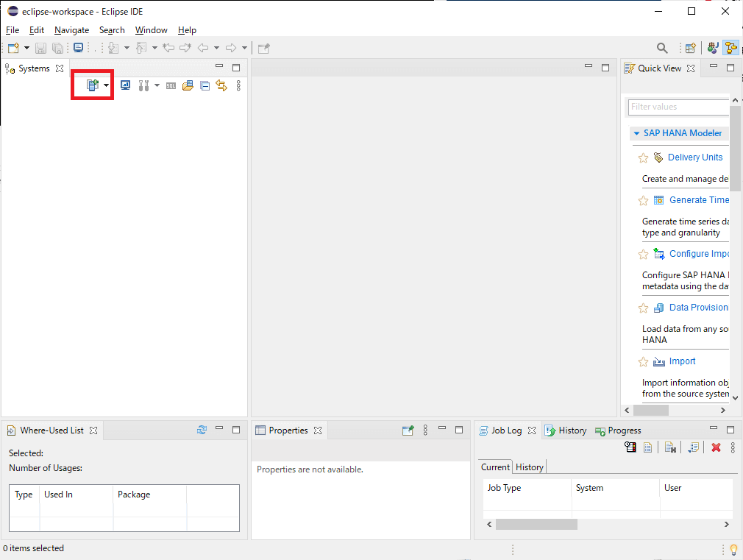Click the Next Annotation toolbar icon
The image size is (743, 560).
point(113,48)
